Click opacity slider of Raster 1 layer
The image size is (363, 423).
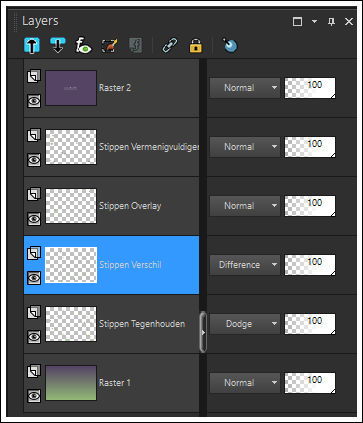tap(310, 383)
